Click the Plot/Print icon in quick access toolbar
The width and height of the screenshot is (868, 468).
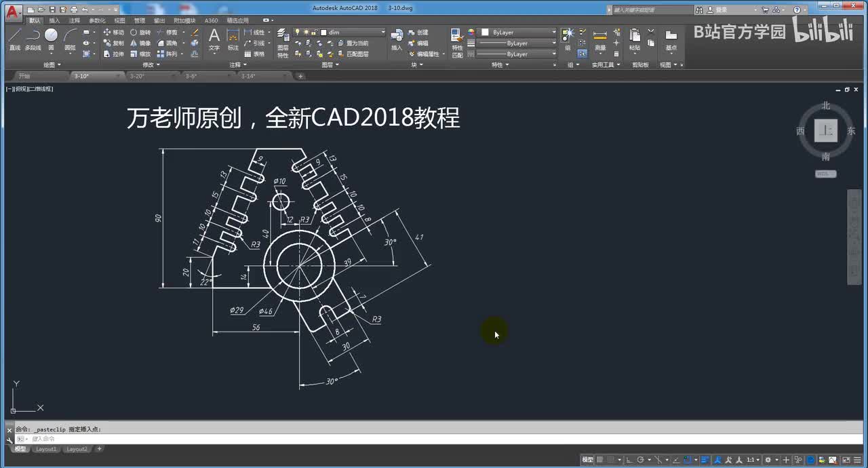tap(75, 9)
